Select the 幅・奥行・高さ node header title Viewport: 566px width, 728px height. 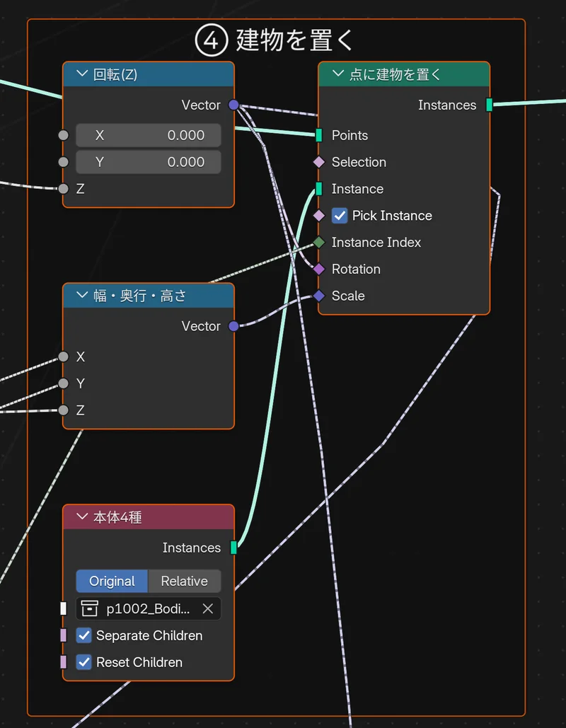pos(140,295)
